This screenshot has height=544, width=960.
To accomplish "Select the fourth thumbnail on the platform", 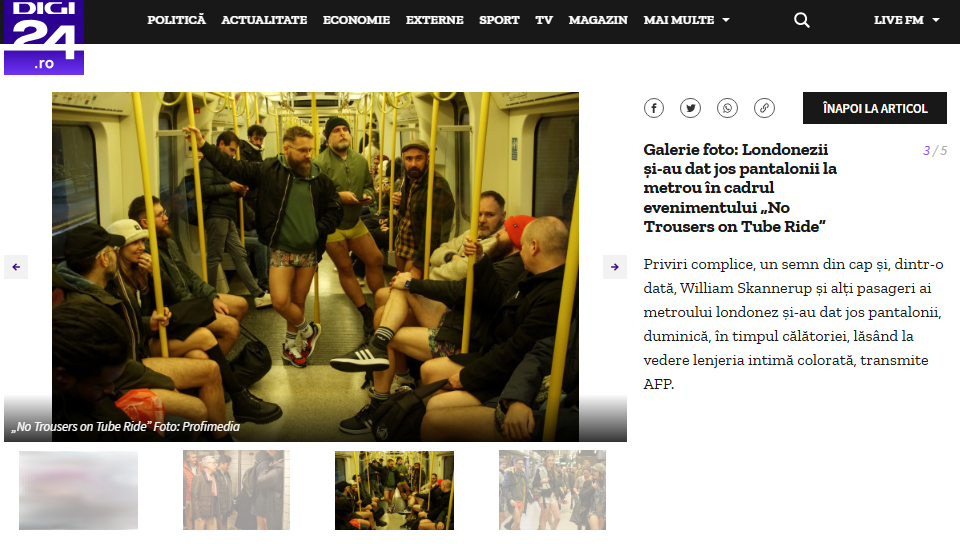I will (552, 490).
